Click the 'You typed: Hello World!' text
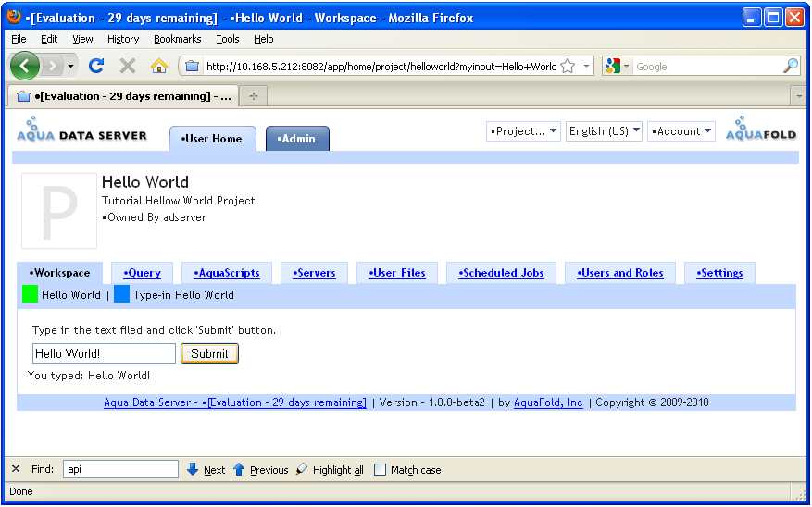The width and height of the screenshot is (812, 507). (x=89, y=376)
